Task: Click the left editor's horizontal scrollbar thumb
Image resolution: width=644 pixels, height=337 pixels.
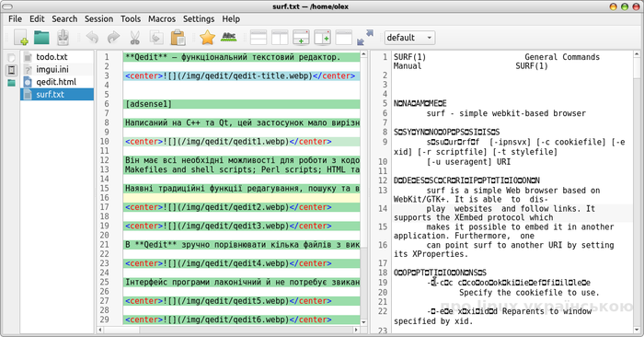Action: pos(122,330)
